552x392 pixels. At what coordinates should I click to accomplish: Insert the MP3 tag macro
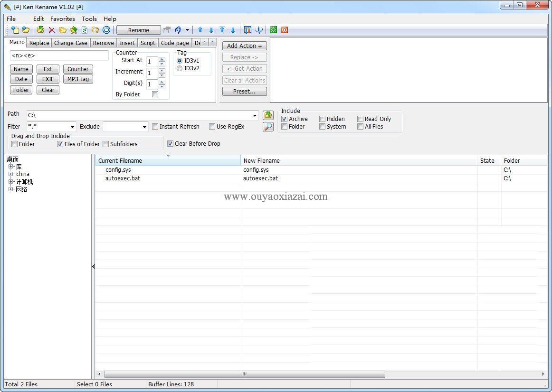point(78,79)
